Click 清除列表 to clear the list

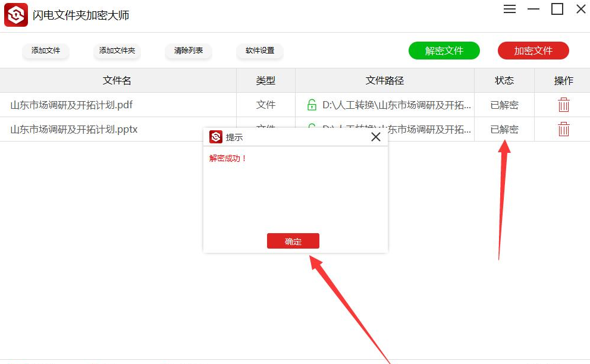pos(189,51)
